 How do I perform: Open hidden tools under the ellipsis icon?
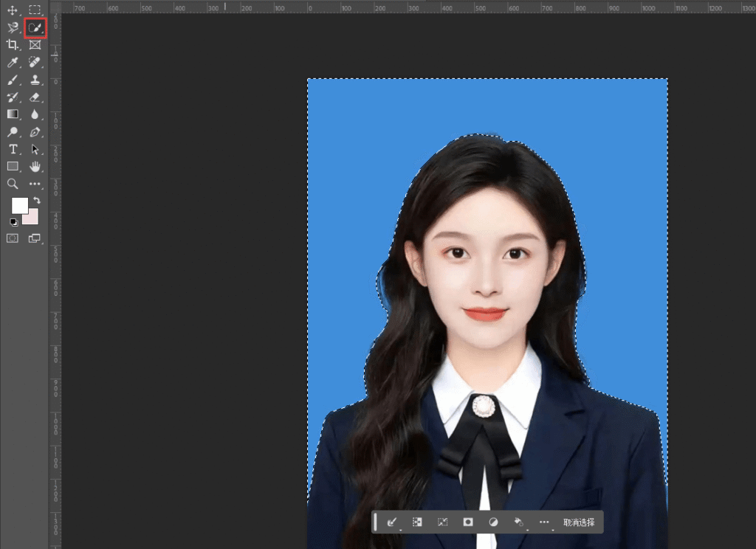tap(35, 184)
